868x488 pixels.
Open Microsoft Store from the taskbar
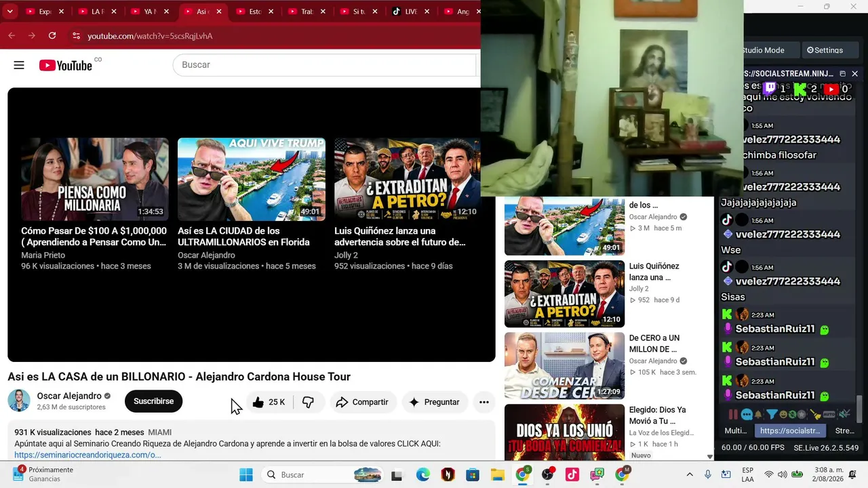(x=472, y=474)
